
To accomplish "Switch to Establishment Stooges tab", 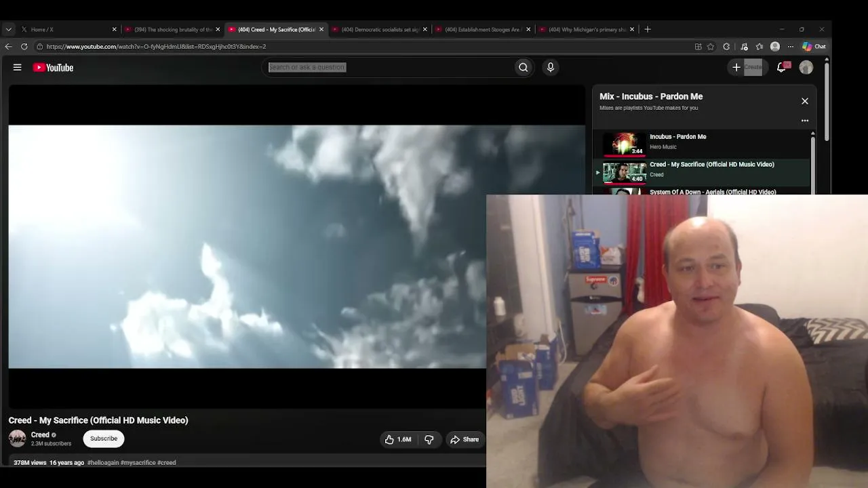I will (x=483, y=30).
